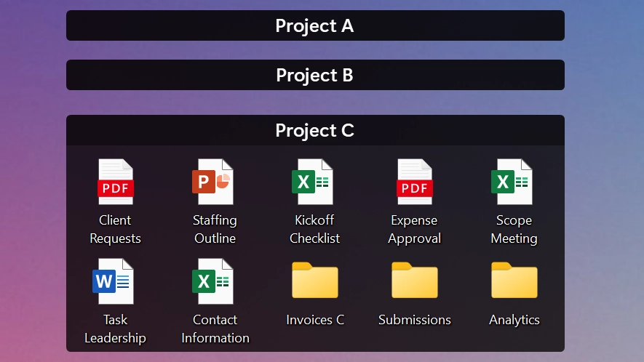Screen dimensions: 644x362
Task: Open the Analytics folder icon
Action: click(514, 280)
